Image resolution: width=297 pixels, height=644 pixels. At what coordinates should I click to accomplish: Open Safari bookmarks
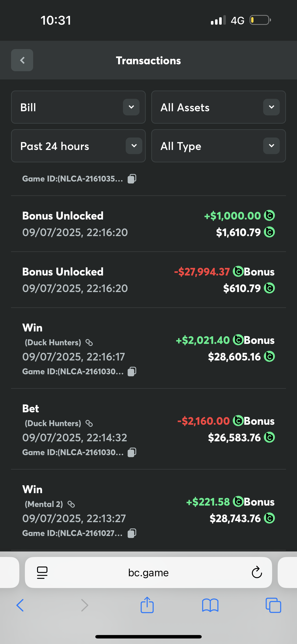pos(210,605)
